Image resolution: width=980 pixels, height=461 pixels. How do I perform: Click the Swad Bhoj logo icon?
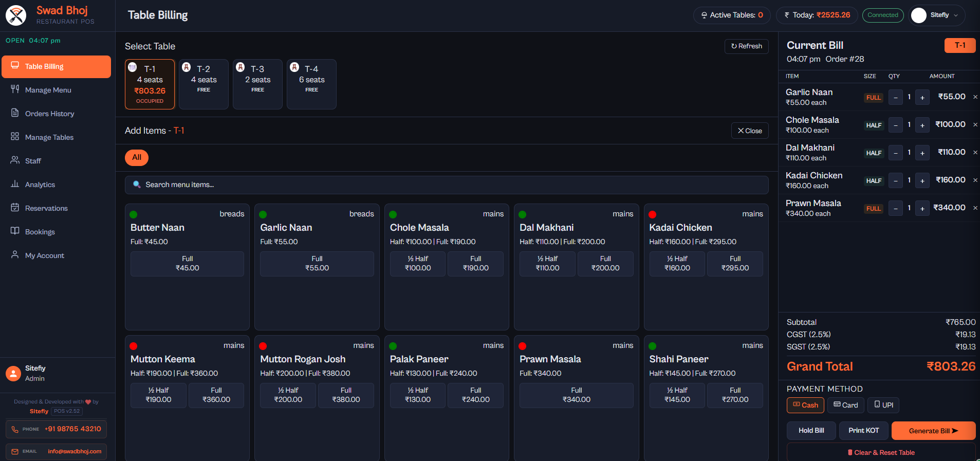16,15
